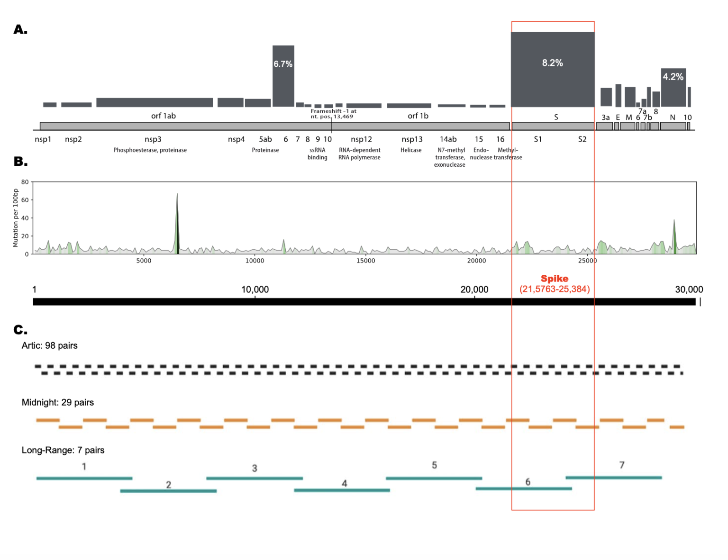Select Long-Range amplicon segment 4
Screen dimensions: 728x560
pos(342,490)
